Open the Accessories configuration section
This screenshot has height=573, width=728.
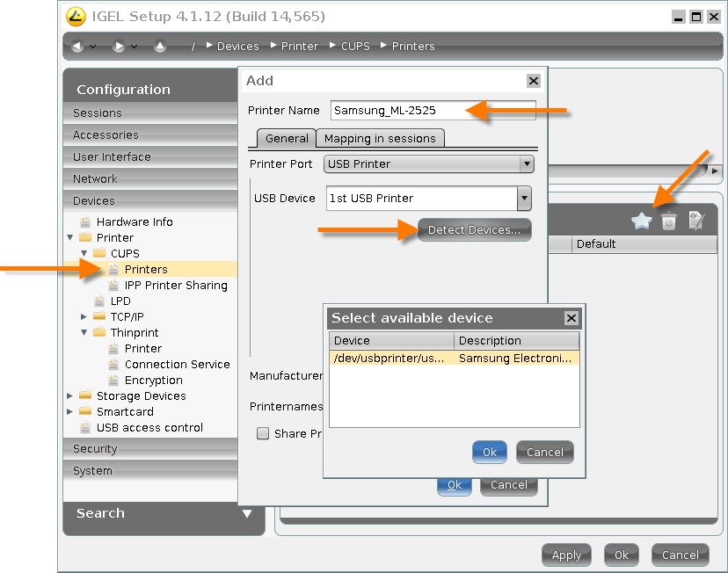pyautogui.click(x=150, y=135)
